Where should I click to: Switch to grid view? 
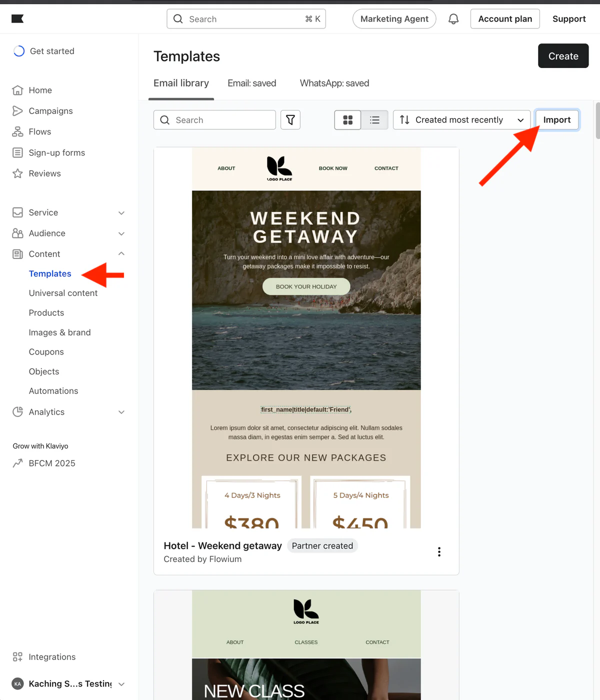click(x=348, y=120)
